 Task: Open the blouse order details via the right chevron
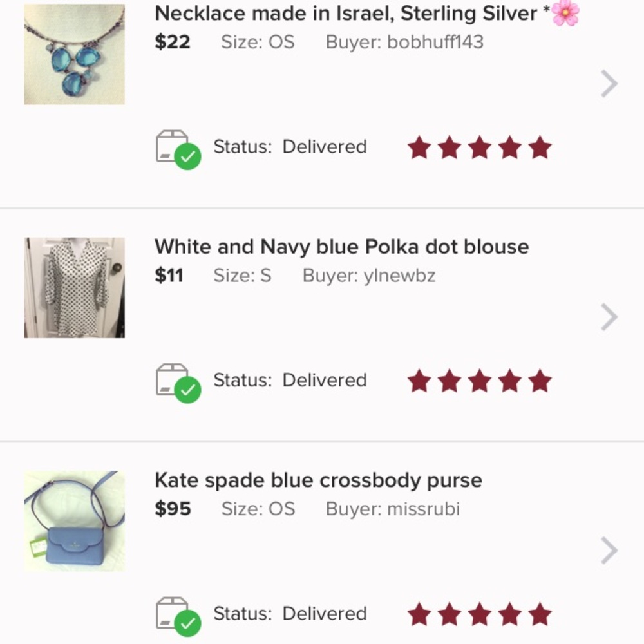coord(608,316)
